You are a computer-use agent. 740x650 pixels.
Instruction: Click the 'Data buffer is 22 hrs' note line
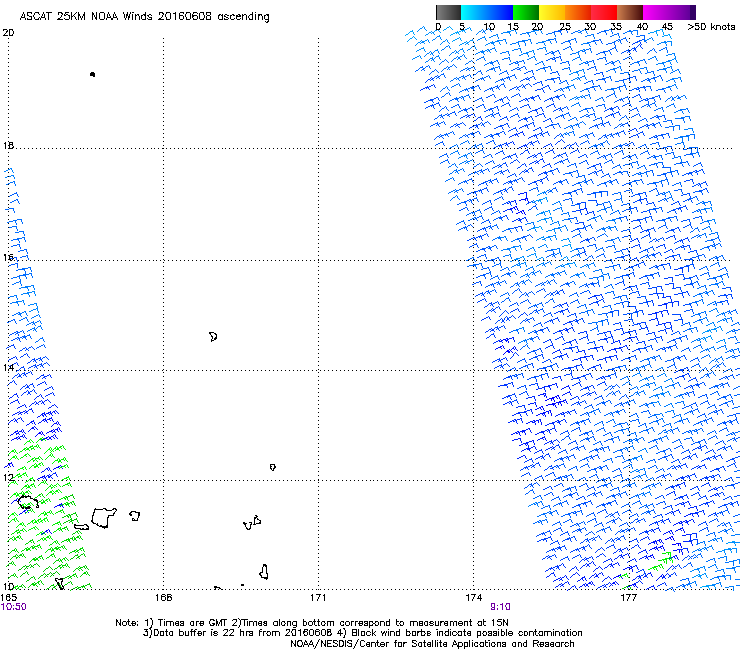tap(362, 633)
